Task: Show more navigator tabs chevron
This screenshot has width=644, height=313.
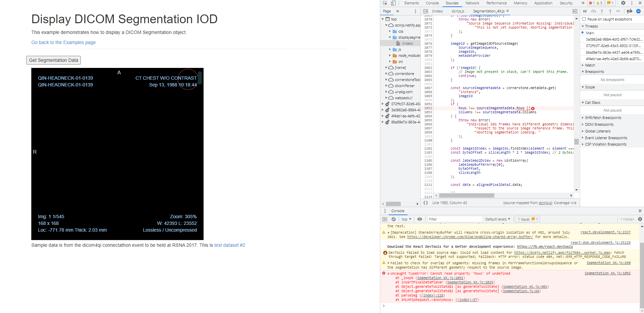Action: coord(398,11)
